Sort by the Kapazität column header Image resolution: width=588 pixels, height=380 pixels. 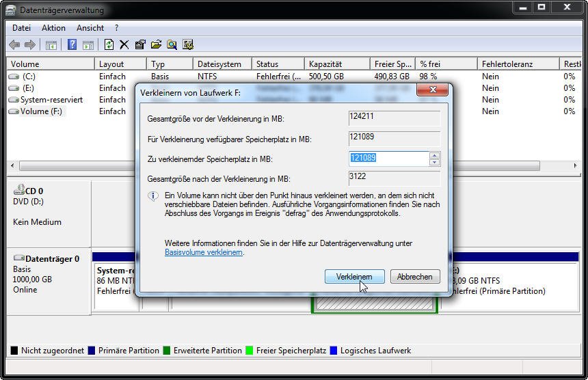click(x=337, y=64)
